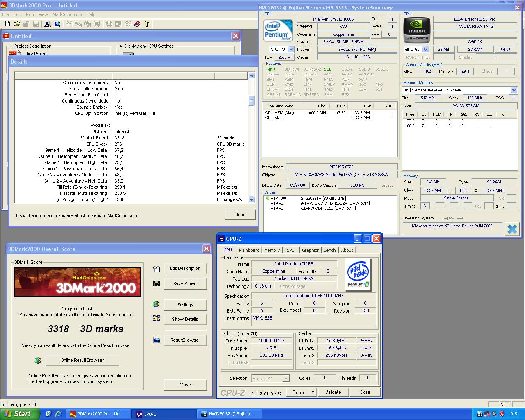Click the 3DP icon in Untitled title bar

[6, 36]
